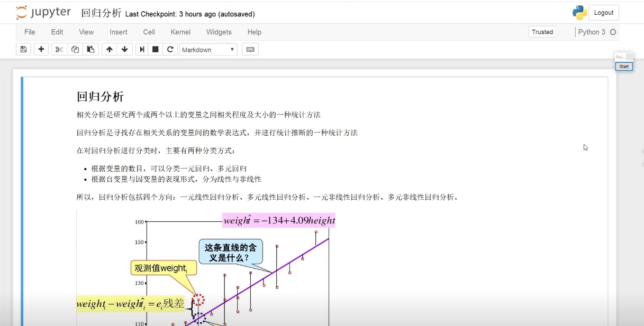Open the command palette keyboard icon
This screenshot has height=326, width=644.
click(250, 49)
